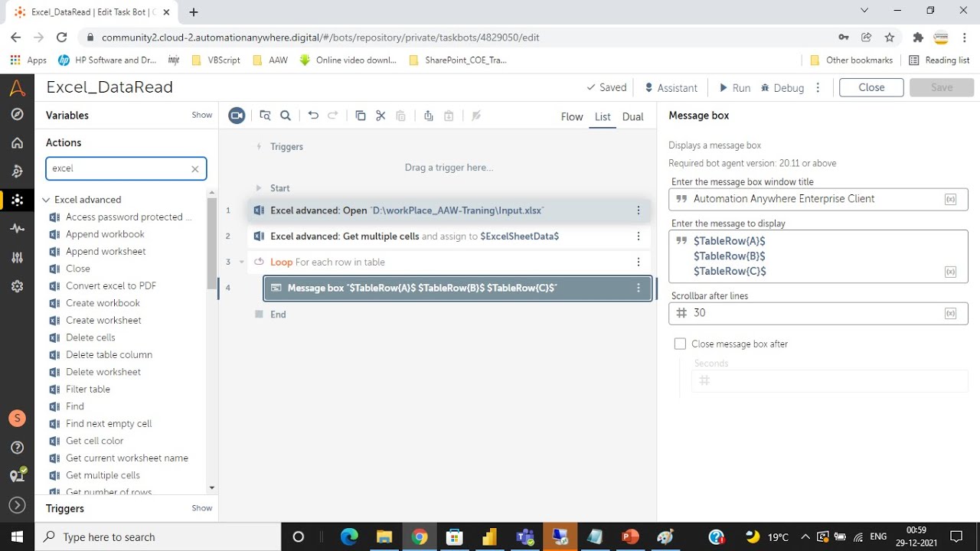
Task: Expand the left navigation sidebar arrow
Action: tap(17, 505)
